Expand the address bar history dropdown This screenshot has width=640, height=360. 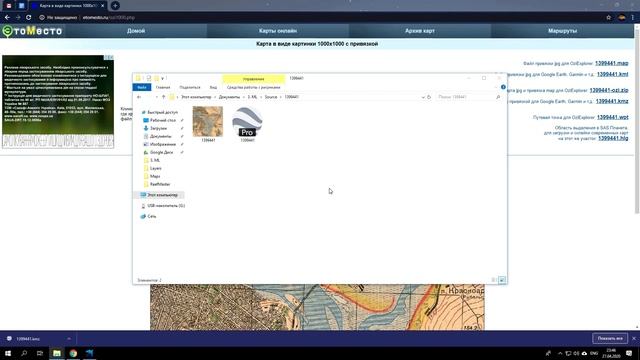click(423, 97)
